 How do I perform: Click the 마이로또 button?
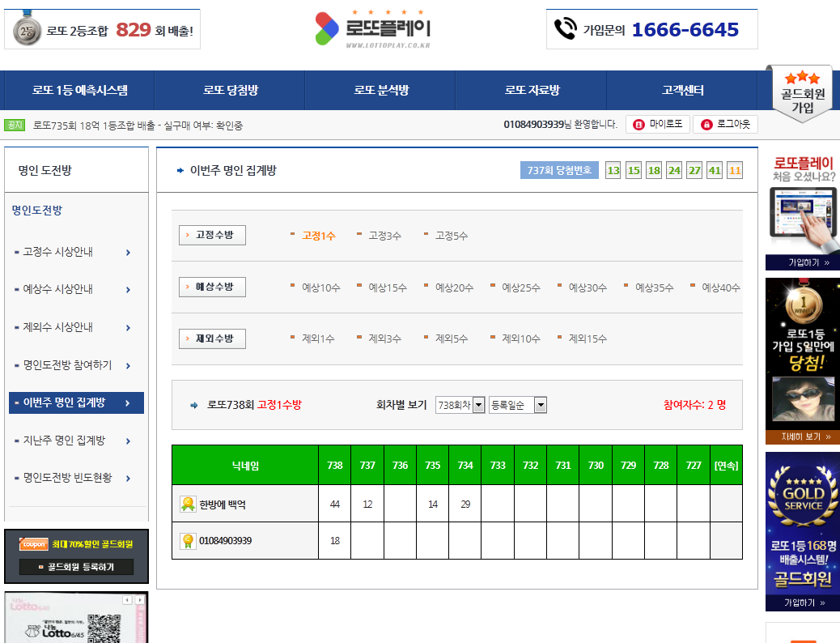657,125
